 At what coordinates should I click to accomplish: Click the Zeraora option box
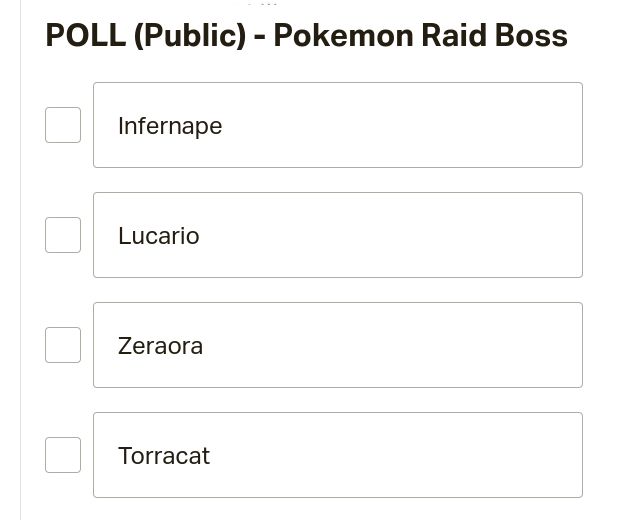pos(338,345)
